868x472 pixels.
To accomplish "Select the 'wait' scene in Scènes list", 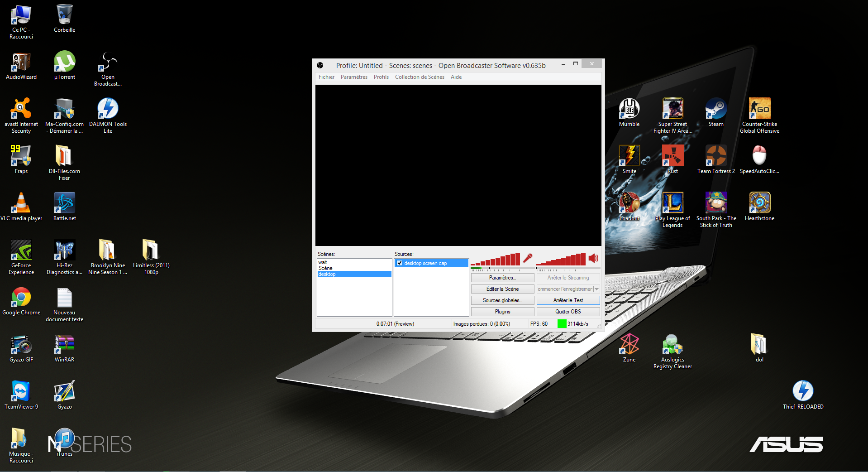I will 354,262.
